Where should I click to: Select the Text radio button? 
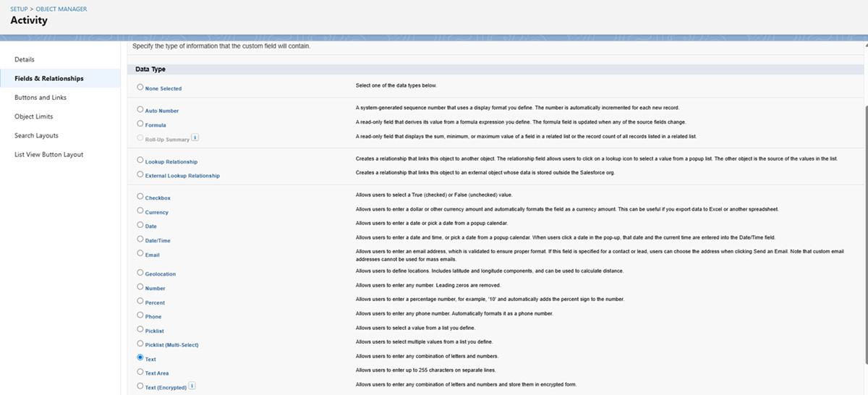pos(140,357)
